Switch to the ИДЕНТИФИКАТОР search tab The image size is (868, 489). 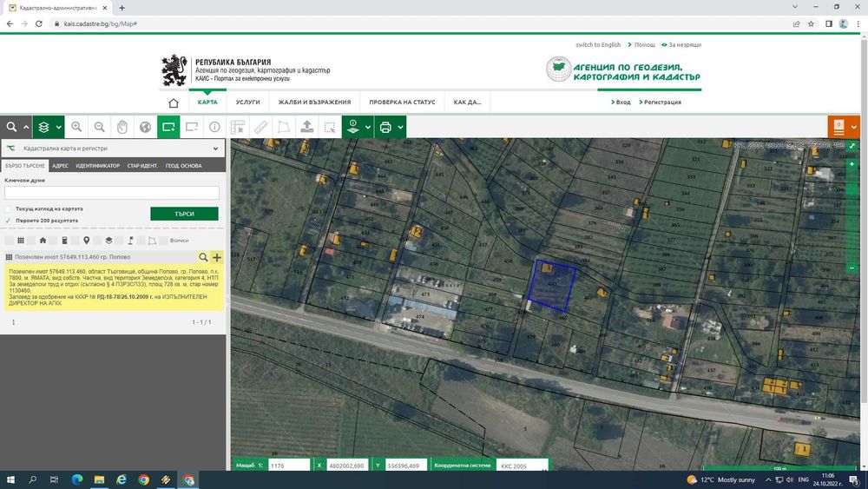pyautogui.click(x=97, y=166)
